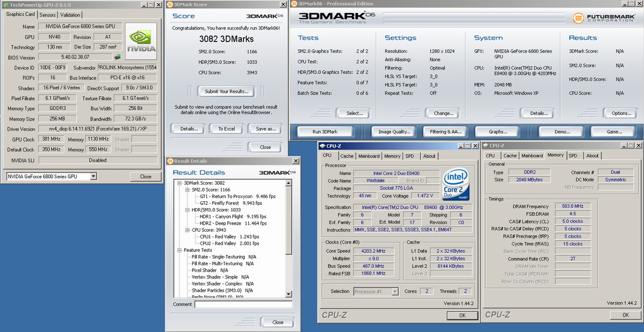Select HDR2 - Deep Freeze result row
The image size is (644, 332).
point(233,223)
